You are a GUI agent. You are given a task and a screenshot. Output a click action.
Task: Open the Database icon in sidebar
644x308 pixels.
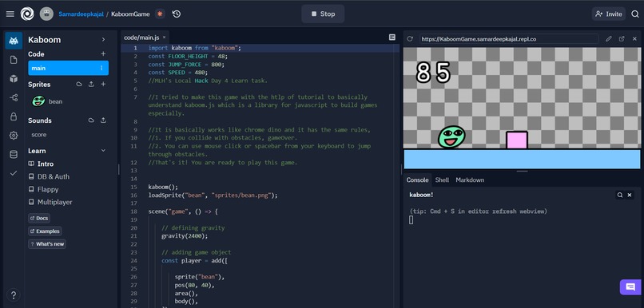coord(14,154)
